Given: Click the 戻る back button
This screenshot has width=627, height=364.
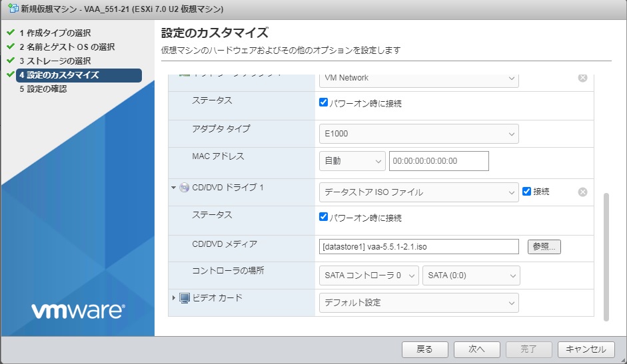Looking at the screenshot, I should 424,349.
